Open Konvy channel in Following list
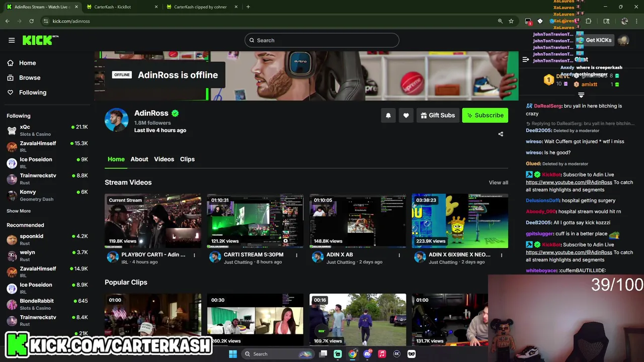644x362 pixels. (47, 195)
